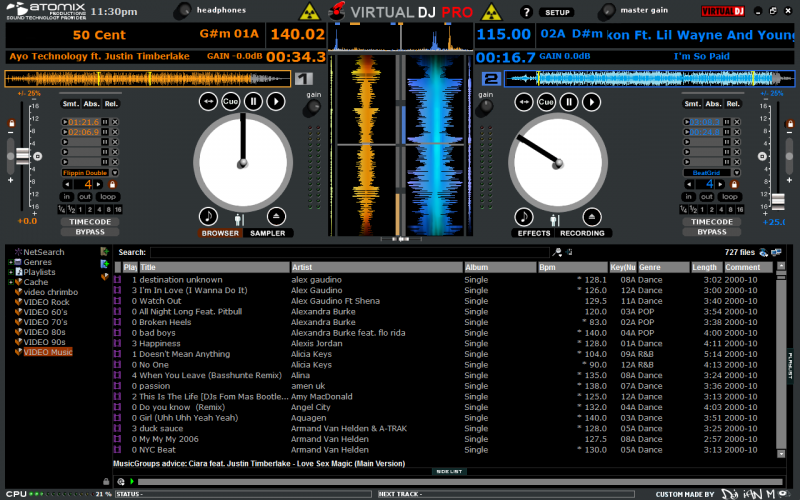The height and width of the screenshot is (500, 800).
Task: Toggle the right deck loop lock
Action: coord(734,184)
